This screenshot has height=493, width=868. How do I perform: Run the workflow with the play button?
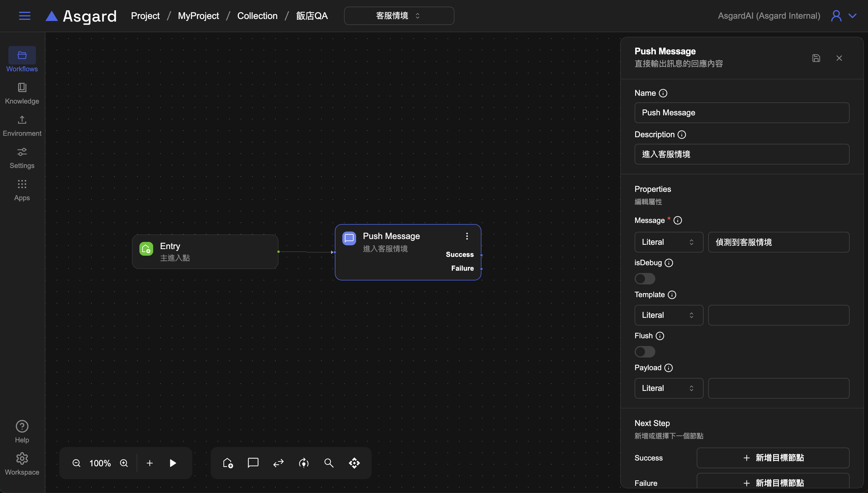pos(173,463)
